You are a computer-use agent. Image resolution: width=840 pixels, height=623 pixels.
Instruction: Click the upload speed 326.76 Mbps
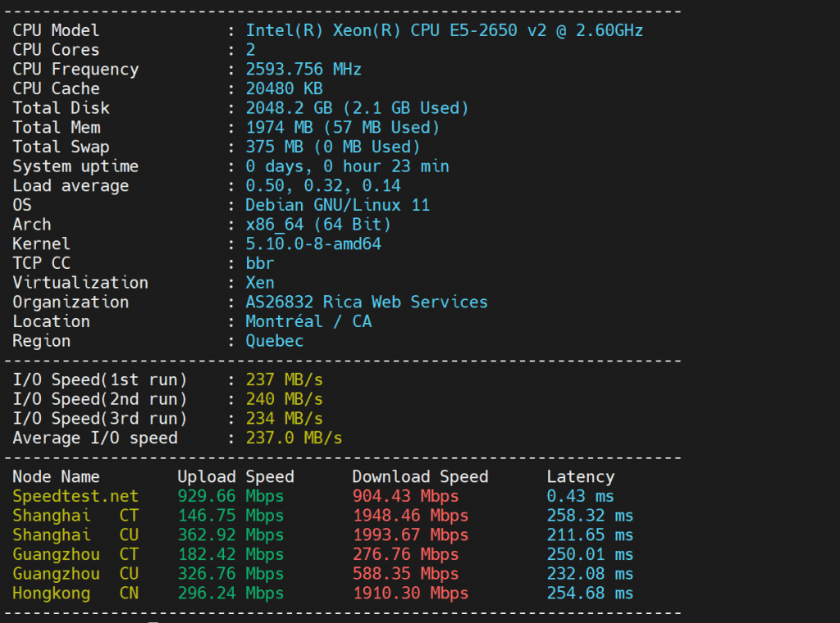click(231, 574)
